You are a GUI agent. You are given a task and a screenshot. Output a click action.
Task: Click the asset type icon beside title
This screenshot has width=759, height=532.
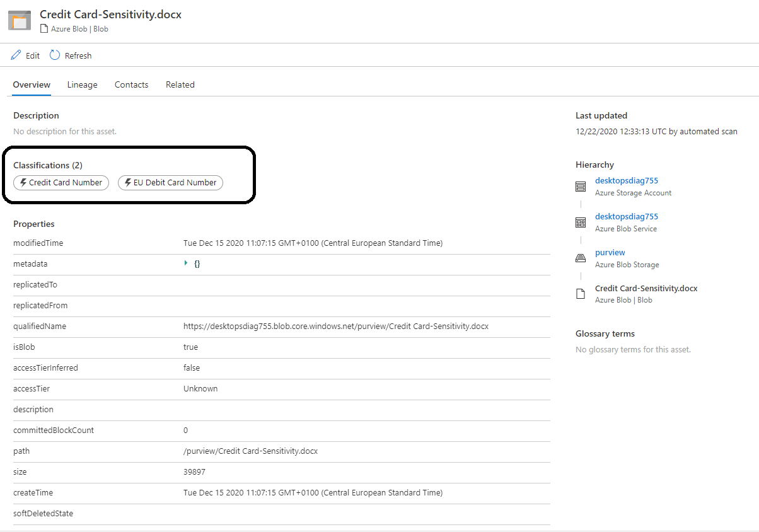pos(20,20)
